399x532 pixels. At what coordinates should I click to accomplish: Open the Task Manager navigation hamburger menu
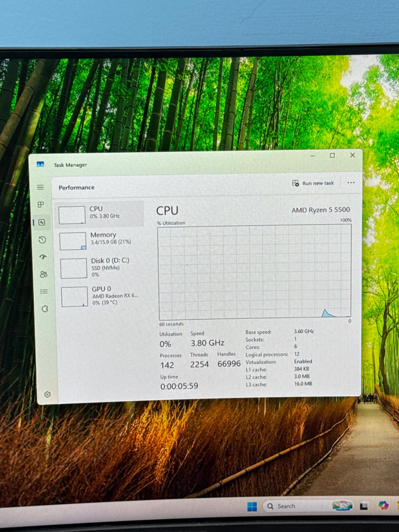(x=40, y=187)
